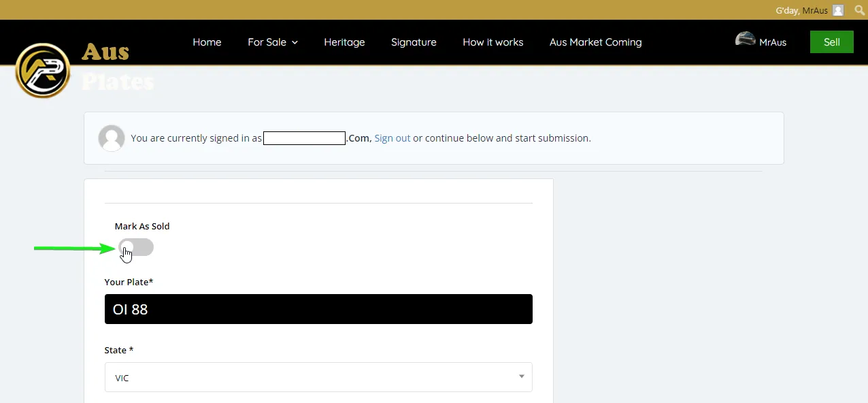Click the Your Plate field containing OI 88

(x=318, y=309)
